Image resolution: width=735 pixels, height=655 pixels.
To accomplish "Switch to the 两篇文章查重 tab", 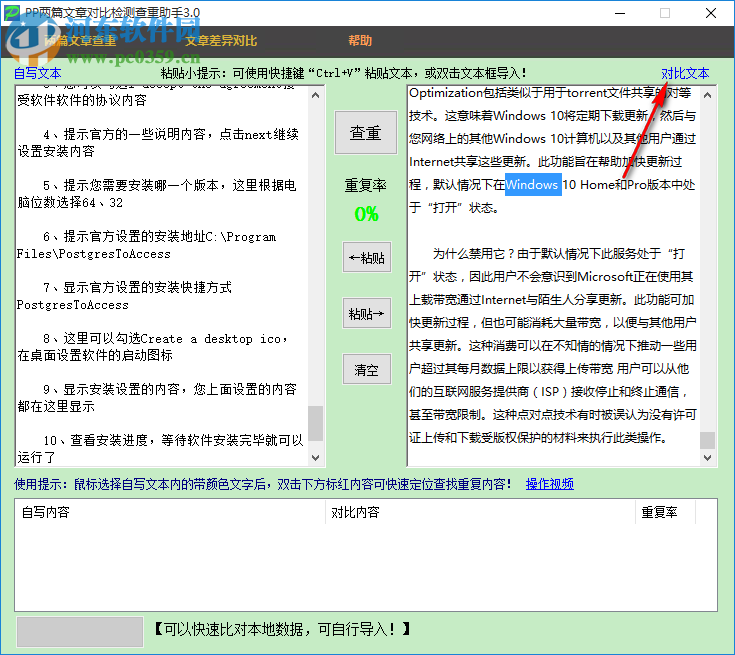I will [x=80, y=41].
